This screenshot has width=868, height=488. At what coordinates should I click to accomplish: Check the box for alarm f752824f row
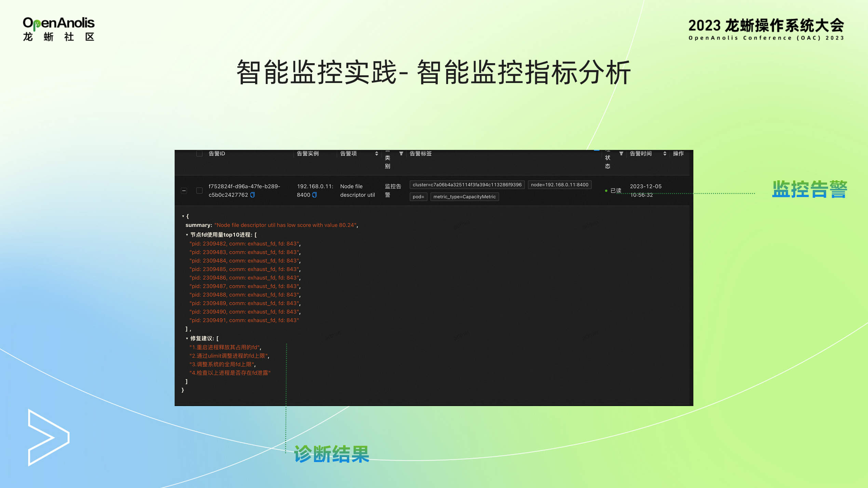point(200,191)
